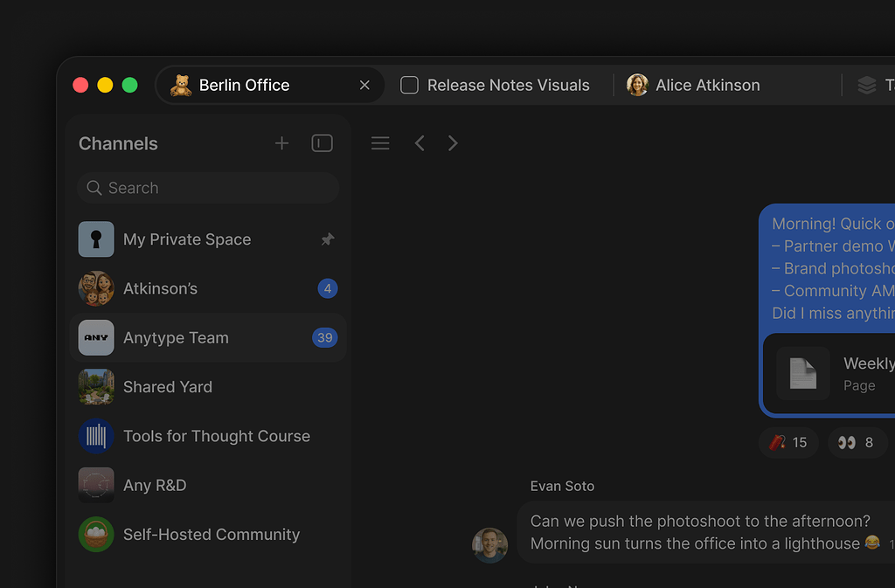
Task: Click the plus icon to add channel
Action: click(x=281, y=143)
